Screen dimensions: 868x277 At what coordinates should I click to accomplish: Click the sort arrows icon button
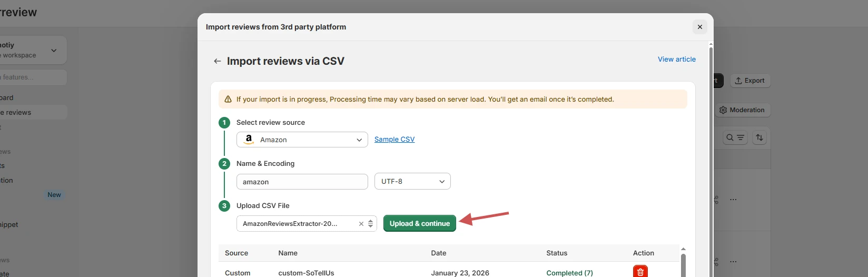(x=759, y=137)
